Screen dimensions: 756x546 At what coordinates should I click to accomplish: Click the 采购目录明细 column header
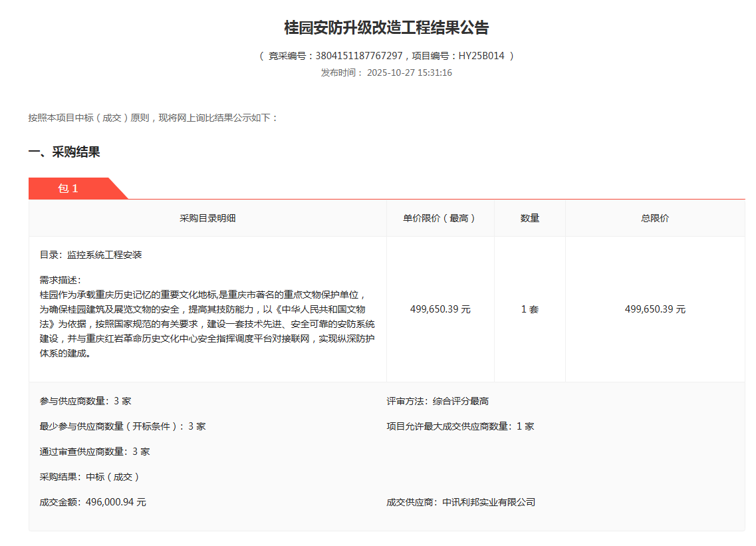click(207, 218)
